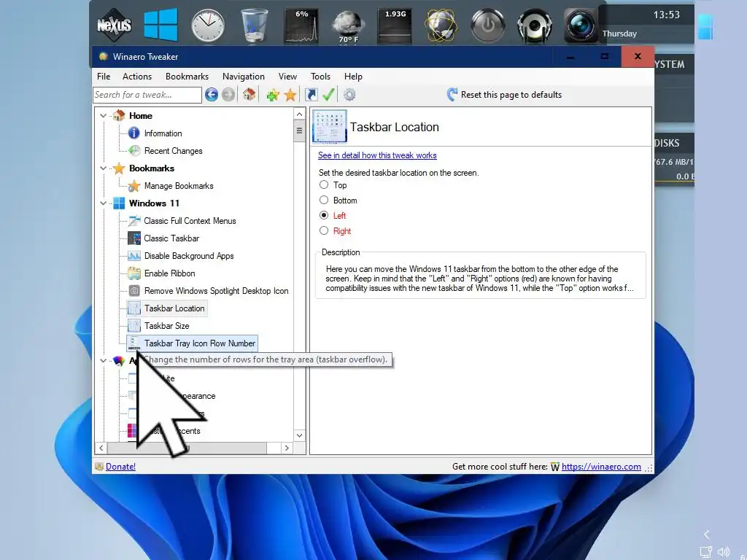Click the tree horizontal scroll right arrow

(286, 448)
